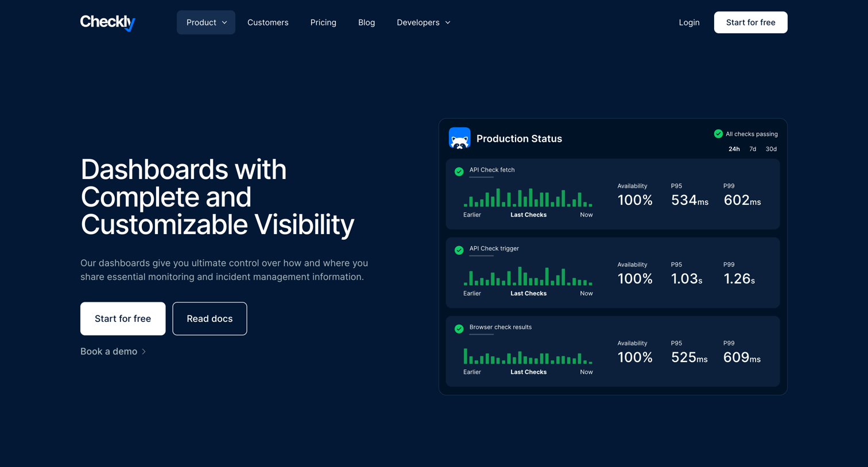Click the Browser check results bar chart
This screenshot has width=868, height=467.
528,356
